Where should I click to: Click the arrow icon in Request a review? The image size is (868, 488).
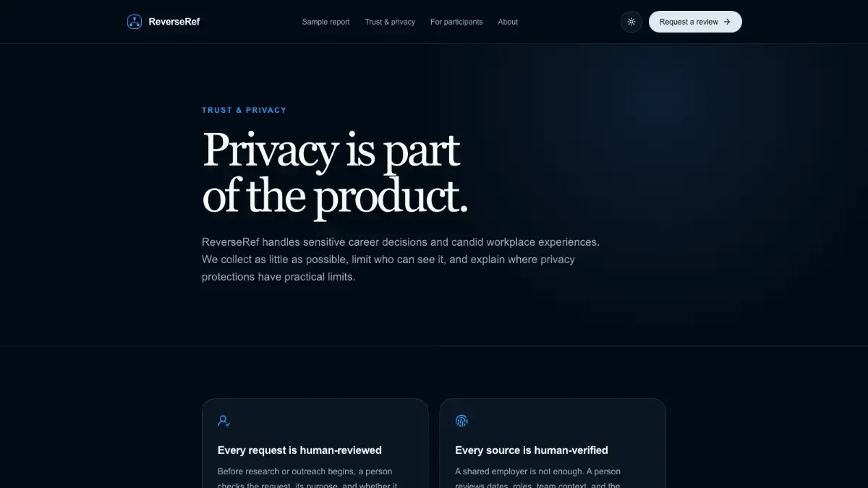pos(727,22)
